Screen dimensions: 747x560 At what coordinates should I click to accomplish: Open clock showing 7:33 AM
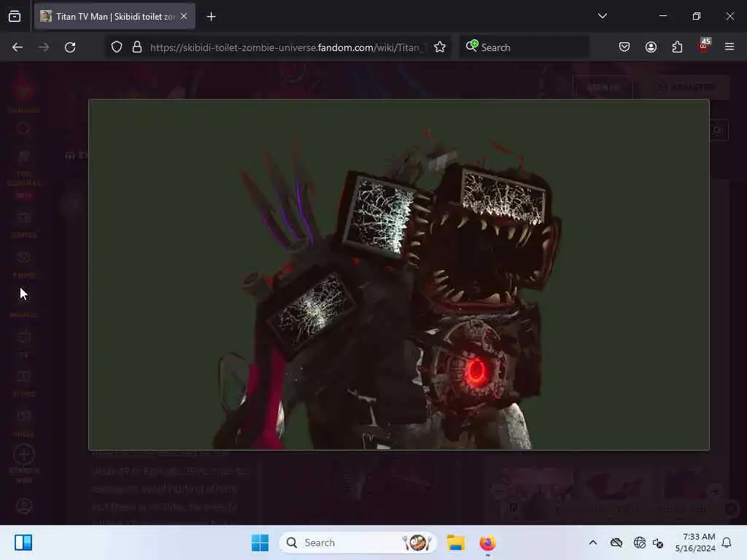pos(695,542)
